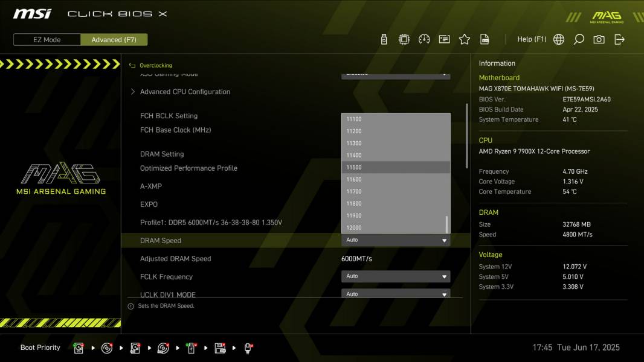Click the DRAM Setting heading

point(162,154)
